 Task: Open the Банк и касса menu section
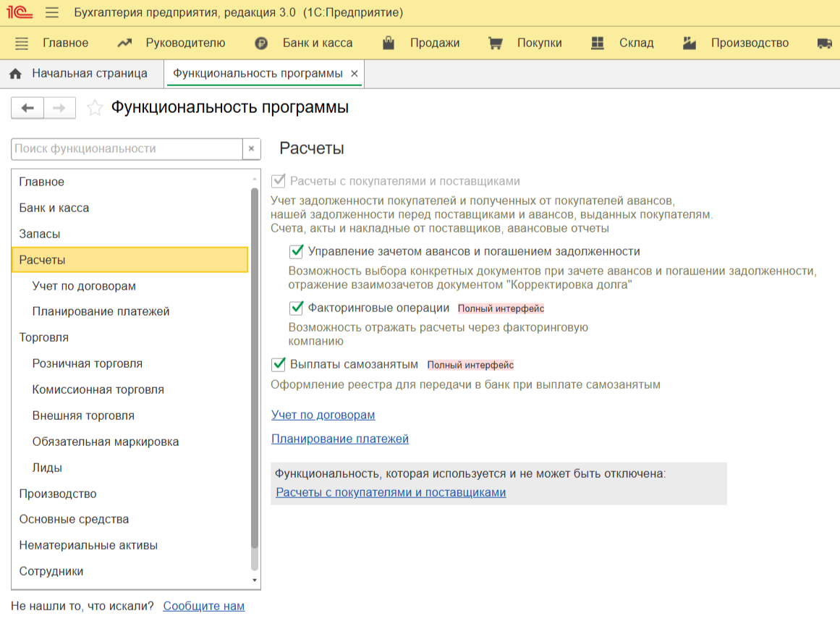coord(304,43)
